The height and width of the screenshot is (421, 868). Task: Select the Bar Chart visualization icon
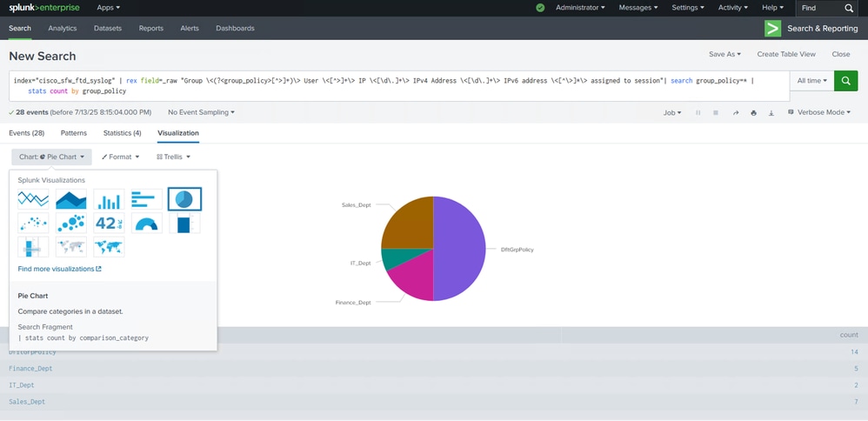147,199
